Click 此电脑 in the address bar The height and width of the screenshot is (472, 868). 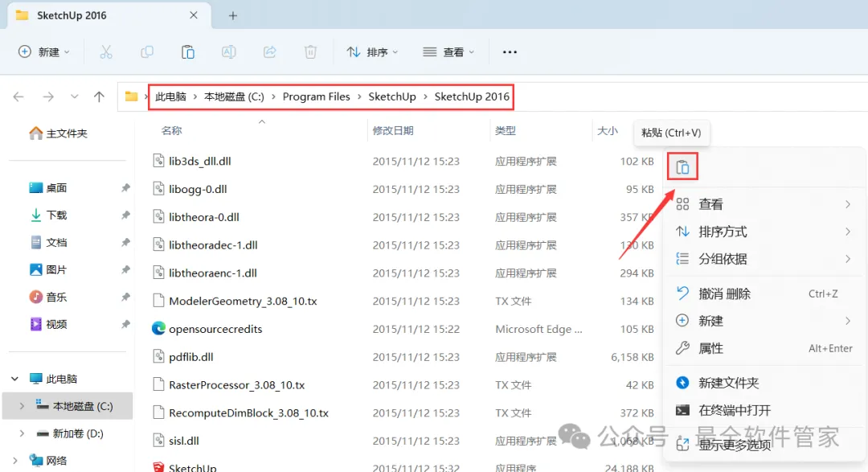[x=170, y=96]
